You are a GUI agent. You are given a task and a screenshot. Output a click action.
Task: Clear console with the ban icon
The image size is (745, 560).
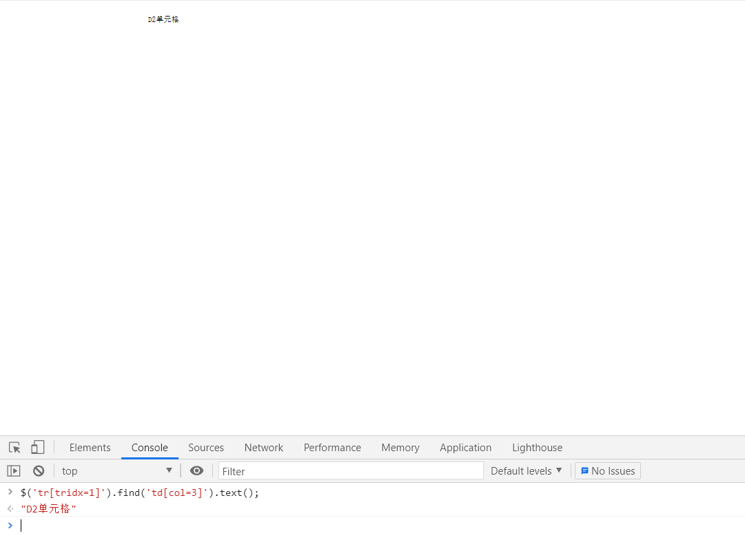pyautogui.click(x=39, y=470)
